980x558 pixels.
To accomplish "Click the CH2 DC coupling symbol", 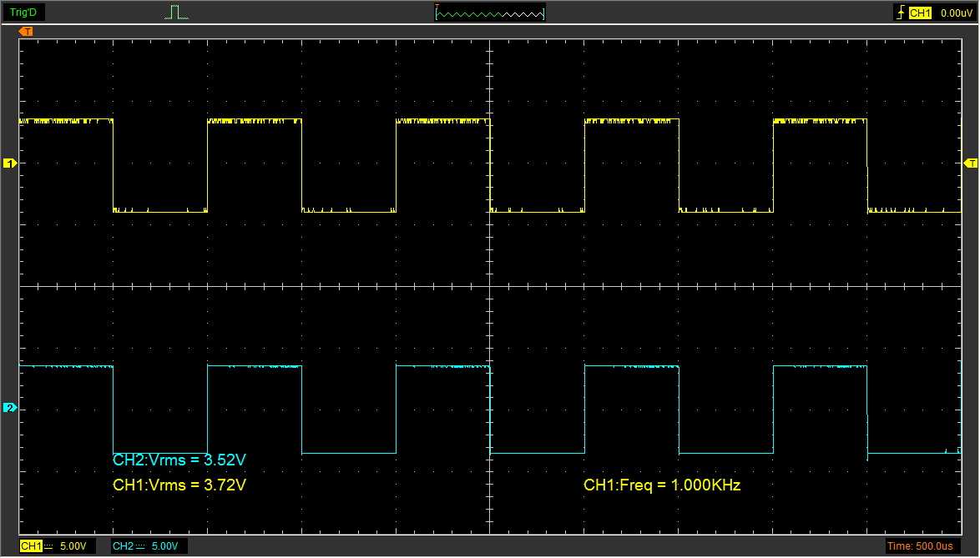I will [x=140, y=547].
